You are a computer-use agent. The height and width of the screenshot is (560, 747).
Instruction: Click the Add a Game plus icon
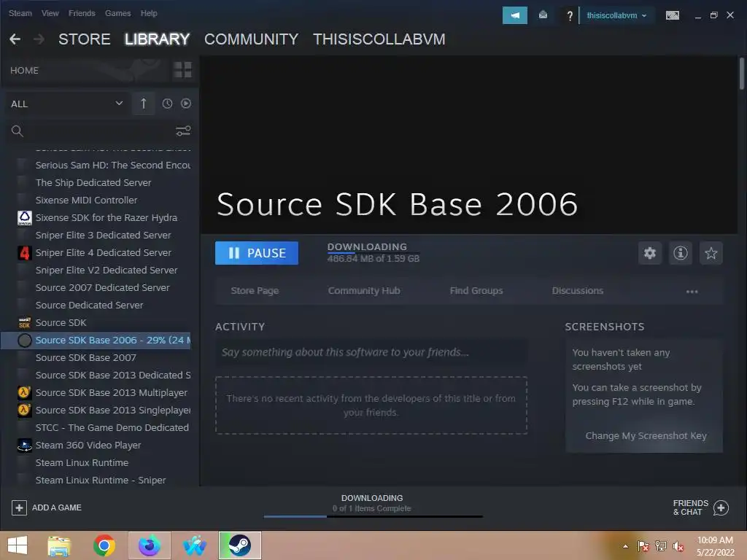click(x=19, y=507)
